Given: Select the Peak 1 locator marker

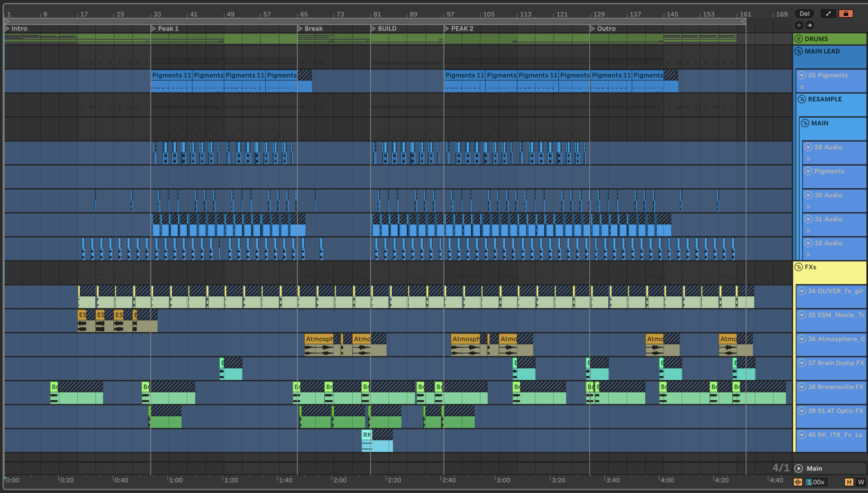Looking at the screenshot, I should [153, 29].
